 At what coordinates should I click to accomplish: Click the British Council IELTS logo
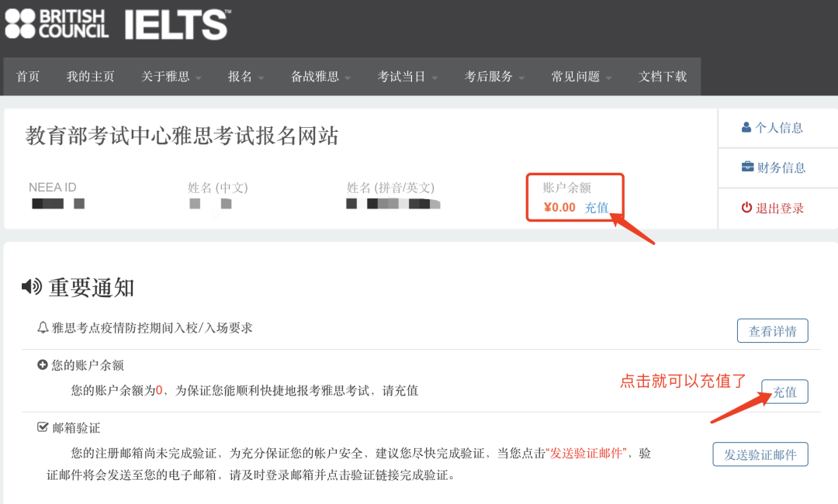tap(114, 24)
